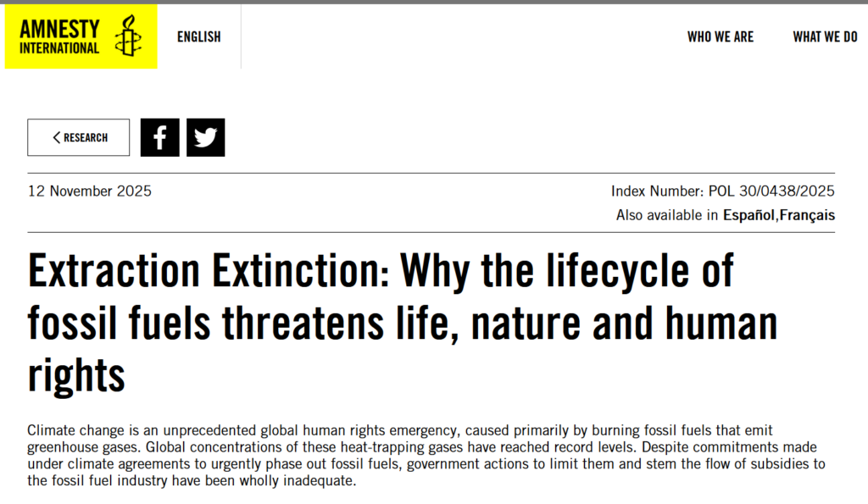
Task: Click the left chevron in Research button
Action: [x=57, y=138]
